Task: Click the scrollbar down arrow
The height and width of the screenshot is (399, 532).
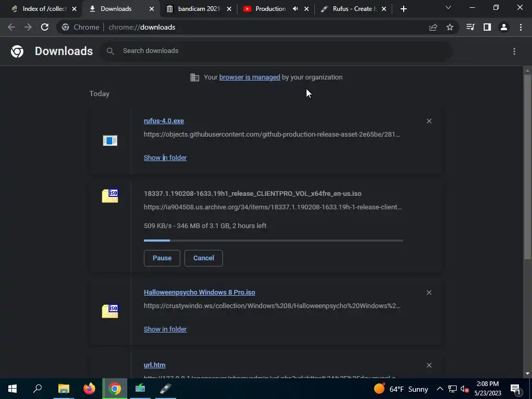Action: point(527,374)
